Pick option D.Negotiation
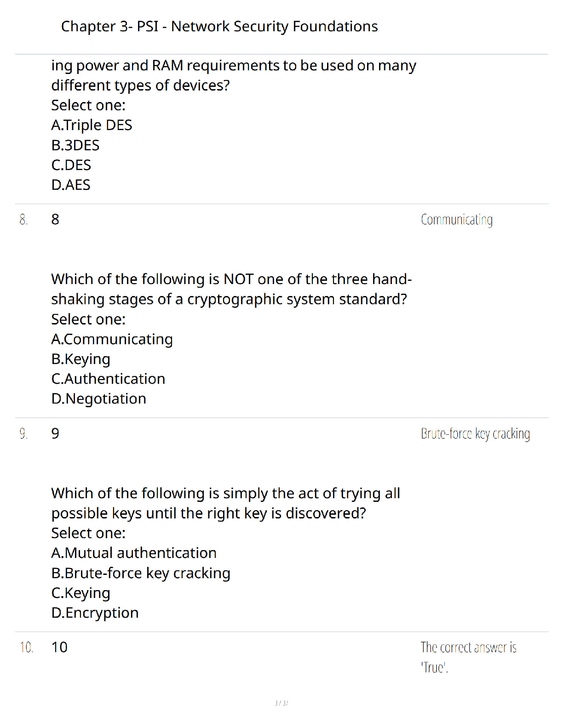Viewport: 563px width, 728px height. pyautogui.click(x=98, y=399)
